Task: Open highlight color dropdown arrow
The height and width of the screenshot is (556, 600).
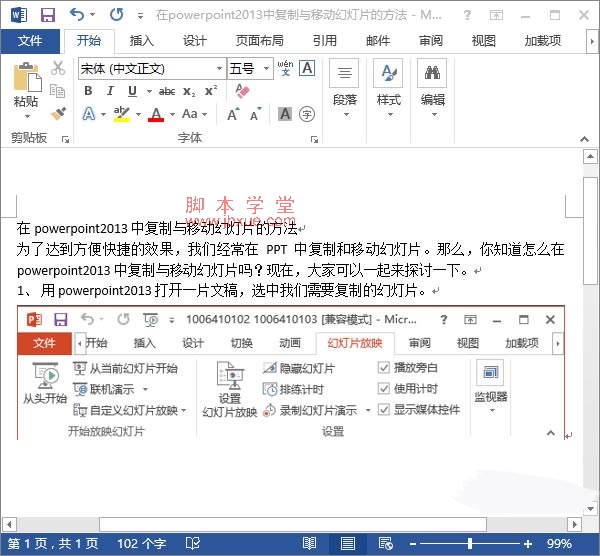Action: tap(138, 114)
